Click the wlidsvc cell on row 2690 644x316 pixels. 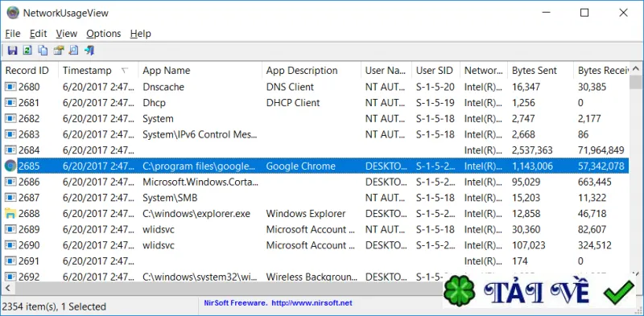coord(159,245)
